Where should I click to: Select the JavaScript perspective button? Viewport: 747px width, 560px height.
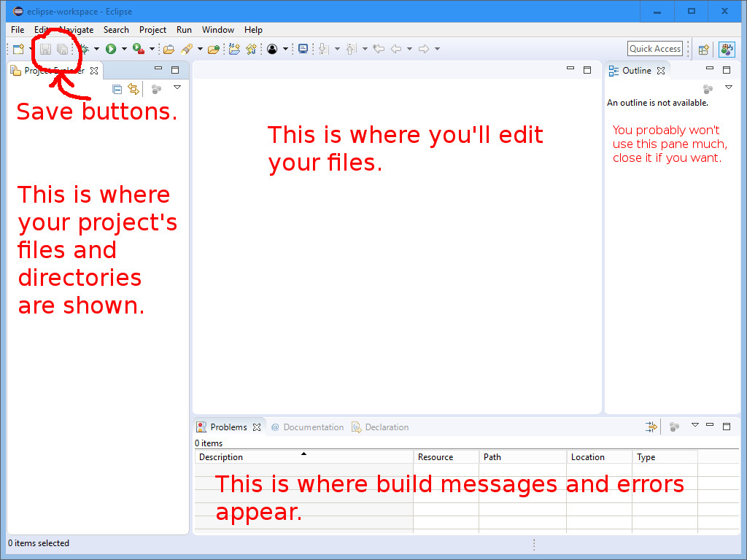[x=727, y=50]
